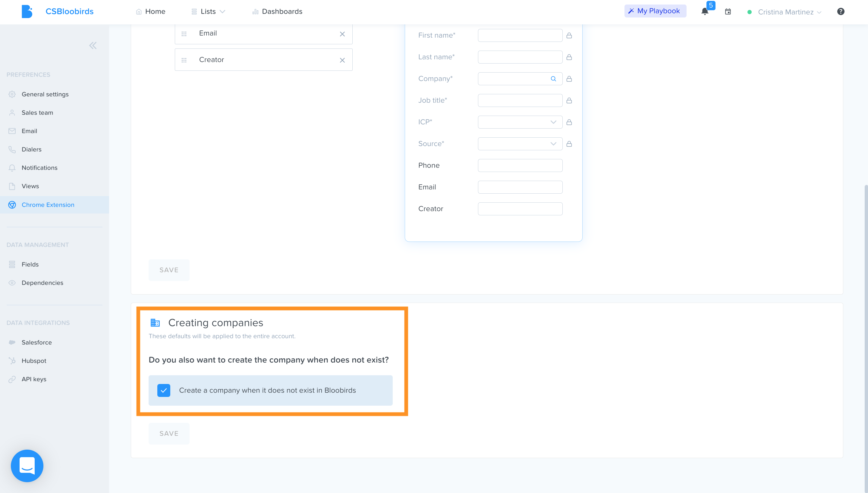Click the lock icon next to Company
The width and height of the screenshot is (868, 493).
(x=569, y=79)
